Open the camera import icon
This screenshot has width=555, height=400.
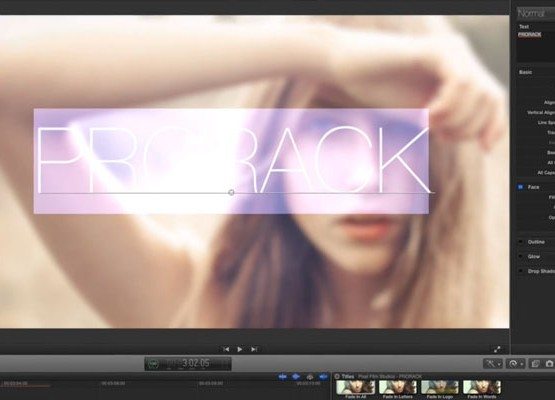(549, 364)
